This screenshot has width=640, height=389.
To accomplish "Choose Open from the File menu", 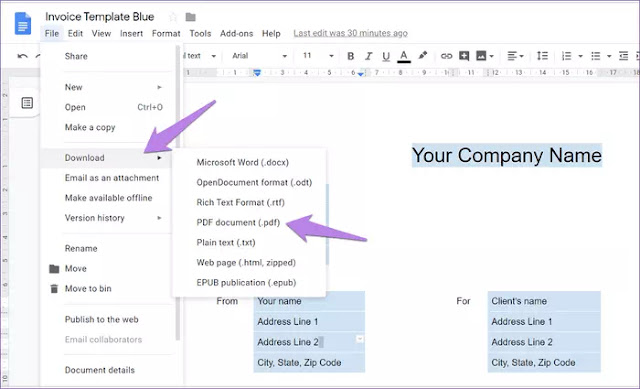I will point(108,107).
